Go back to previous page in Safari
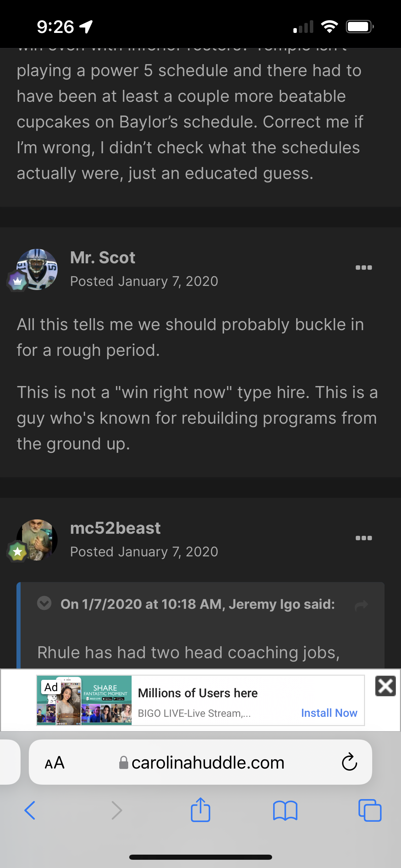 30,810
